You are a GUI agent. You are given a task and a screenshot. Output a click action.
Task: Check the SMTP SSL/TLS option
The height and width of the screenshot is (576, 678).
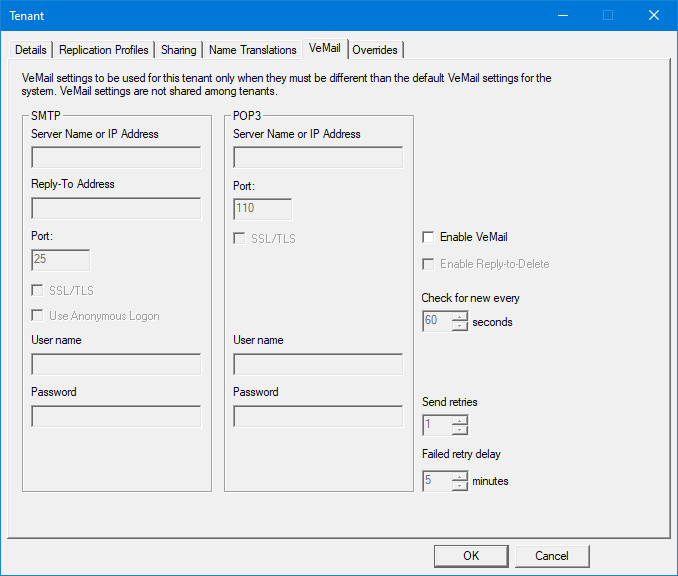coord(38,291)
